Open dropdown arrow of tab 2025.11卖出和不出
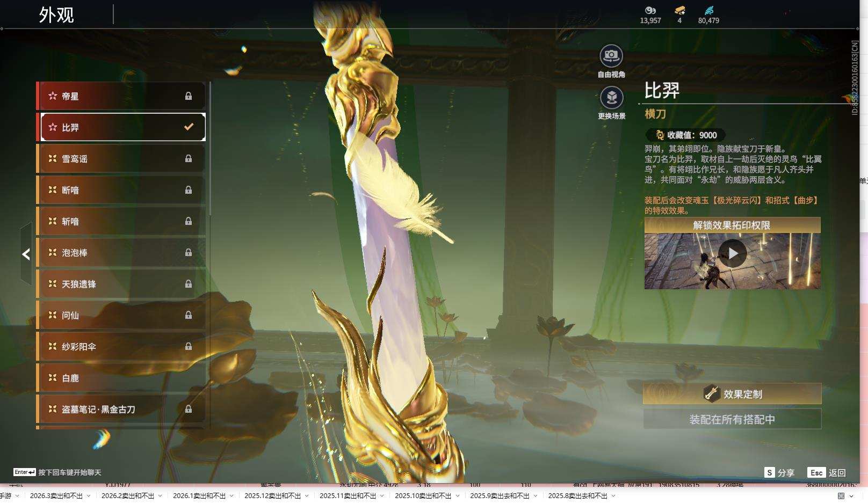This screenshot has width=868, height=504. (382, 496)
